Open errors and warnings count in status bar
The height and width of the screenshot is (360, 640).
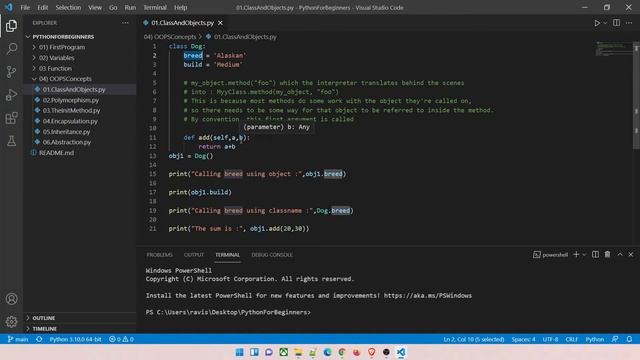tap(121, 339)
